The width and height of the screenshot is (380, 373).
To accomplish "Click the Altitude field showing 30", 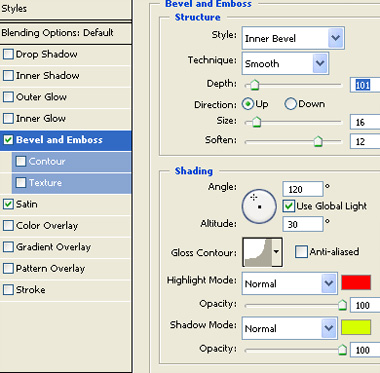I will (303, 224).
